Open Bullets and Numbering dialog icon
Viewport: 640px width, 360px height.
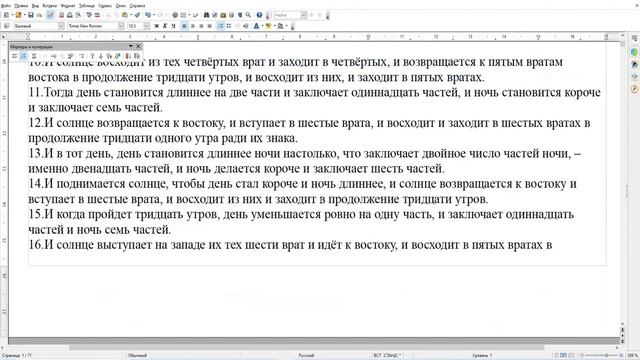136,56
